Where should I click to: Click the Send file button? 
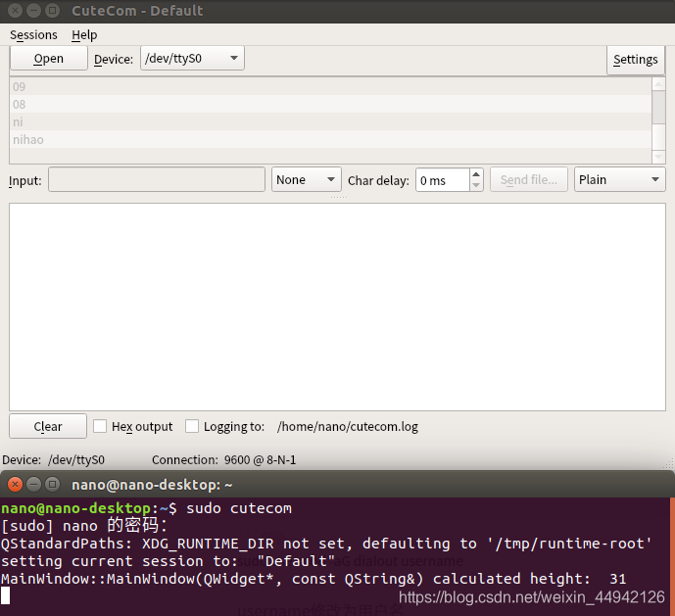coord(528,179)
